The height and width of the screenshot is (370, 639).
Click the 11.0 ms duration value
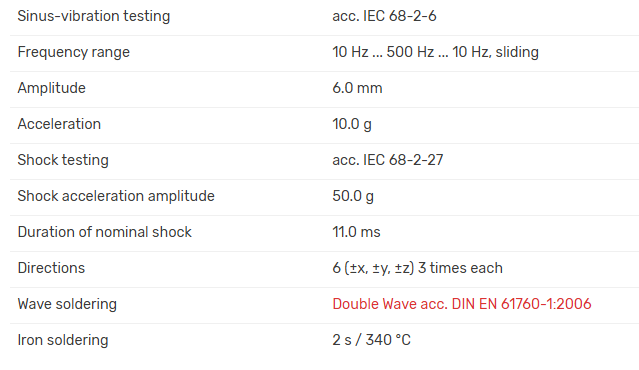click(356, 232)
